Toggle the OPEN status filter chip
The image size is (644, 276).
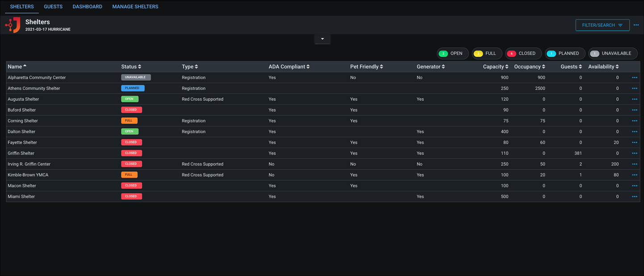452,53
